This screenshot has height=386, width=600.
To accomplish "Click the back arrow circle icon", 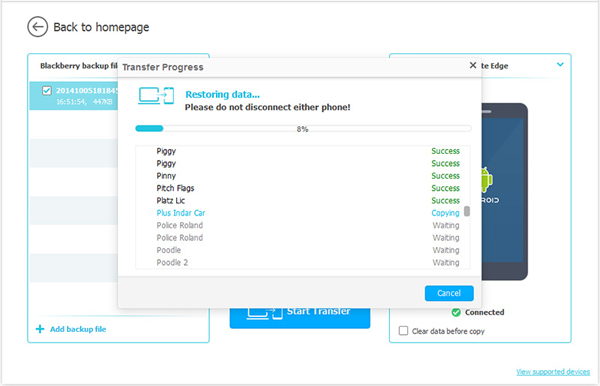I will click(x=38, y=27).
